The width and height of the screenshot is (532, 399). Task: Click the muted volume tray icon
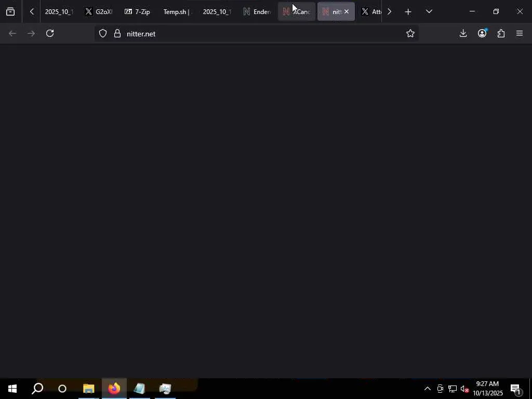(464, 389)
